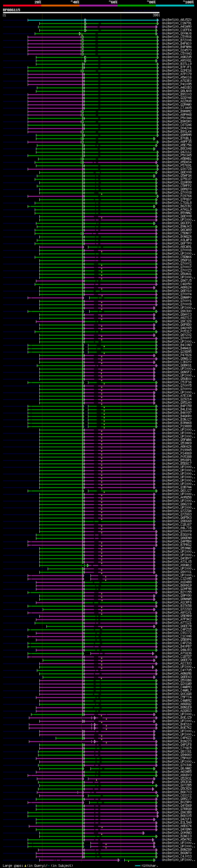Open hit UniRef100_C1EFE4
This screenshot has width=197, height=868.
[x=177, y=30]
